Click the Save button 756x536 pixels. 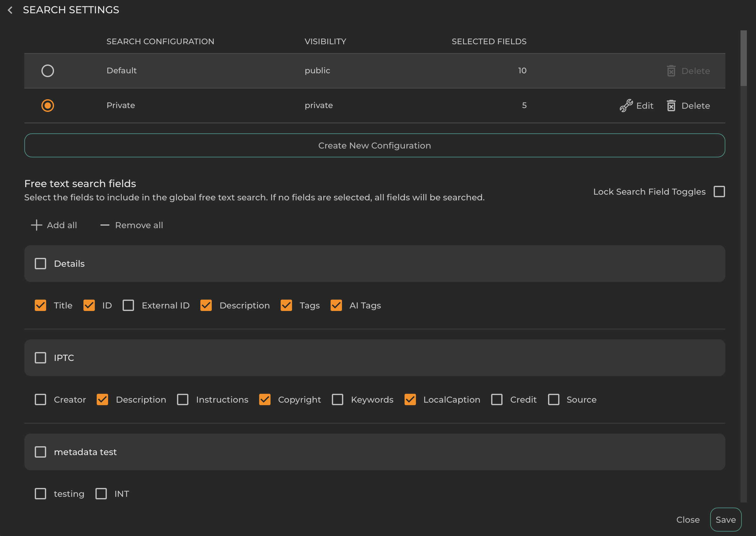pyautogui.click(x=725, y=519)
